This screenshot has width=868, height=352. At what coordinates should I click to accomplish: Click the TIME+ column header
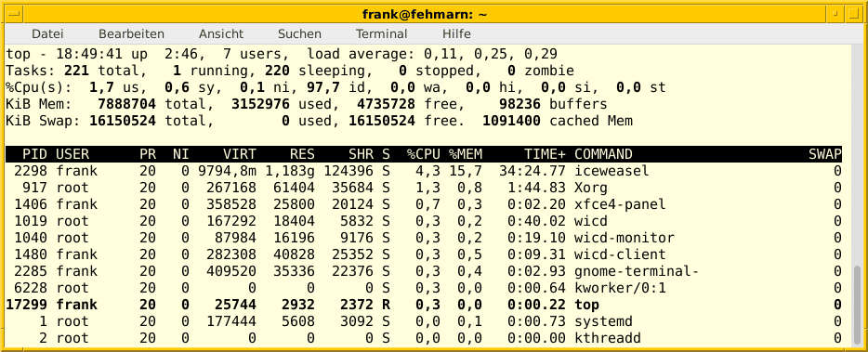[x=545, y=154]
